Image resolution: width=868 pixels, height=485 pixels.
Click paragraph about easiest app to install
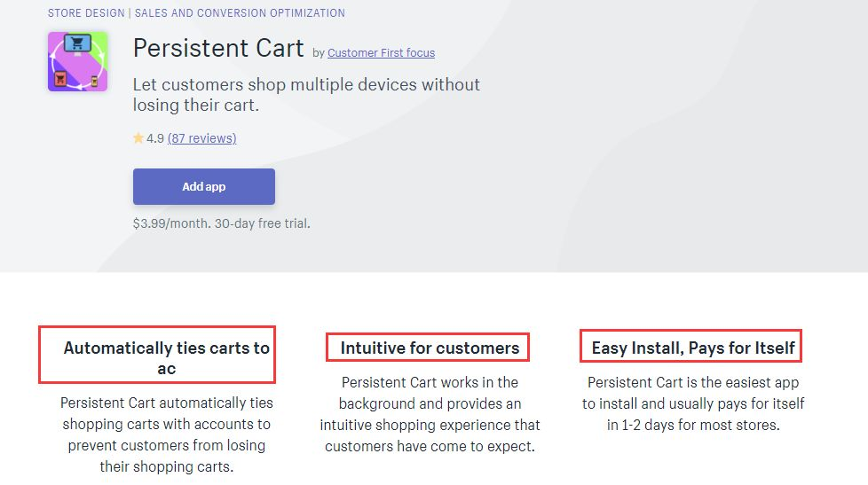693,403
